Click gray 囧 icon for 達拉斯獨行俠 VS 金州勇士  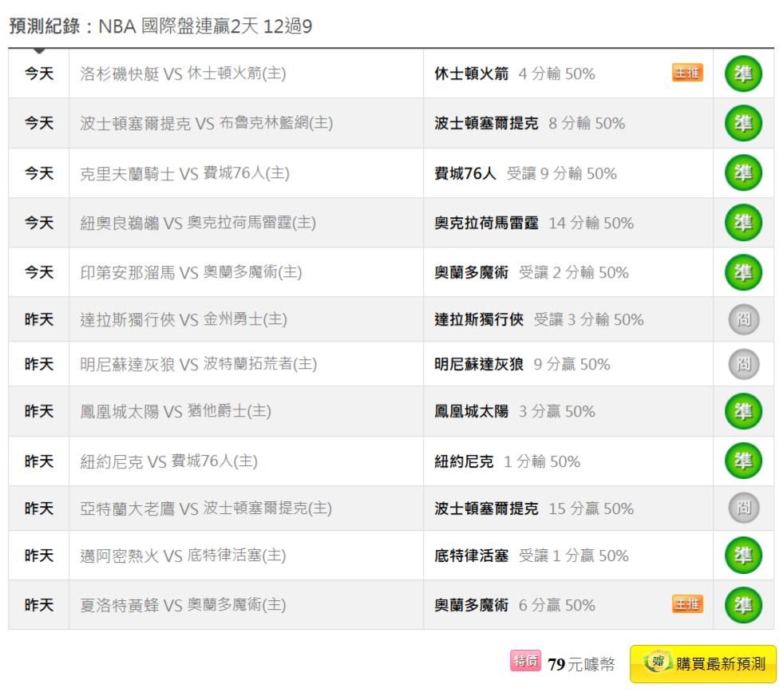744,319
